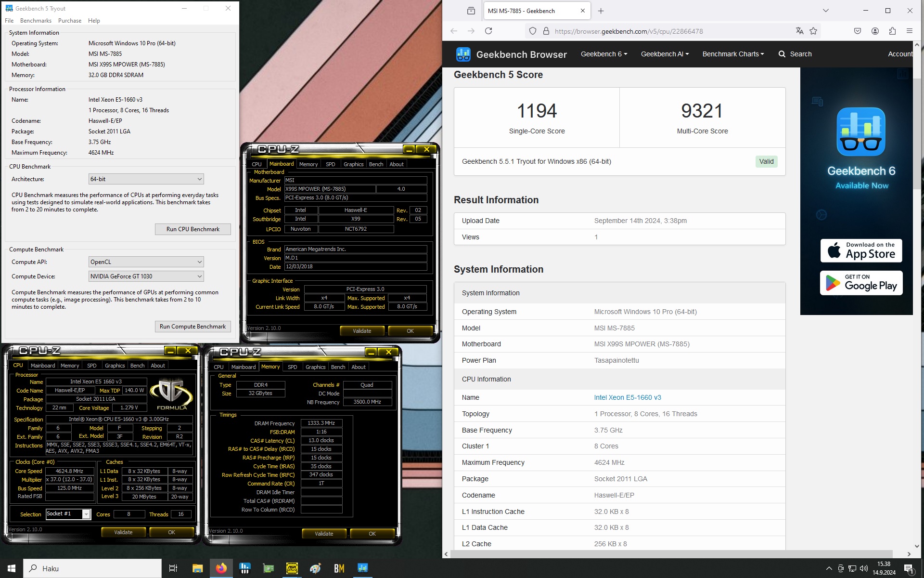Click the browser horizontal scrollbar
The width and height of the screenshot is (924, 578).
coord(671,554)
